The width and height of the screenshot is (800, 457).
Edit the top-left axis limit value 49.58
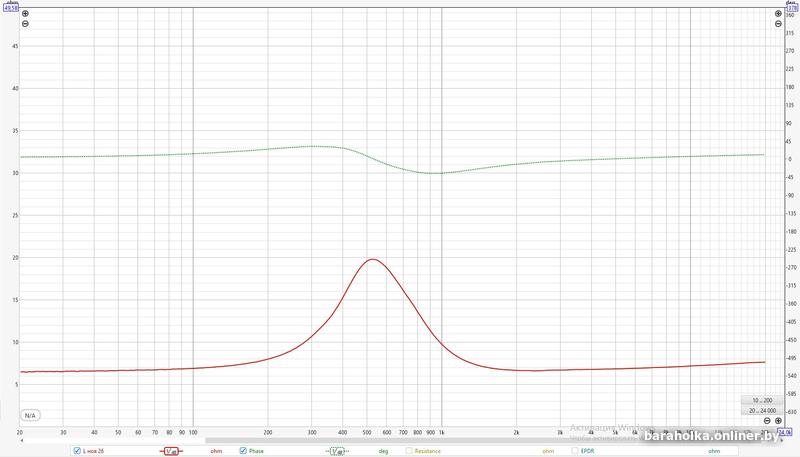tap(11, 7)
